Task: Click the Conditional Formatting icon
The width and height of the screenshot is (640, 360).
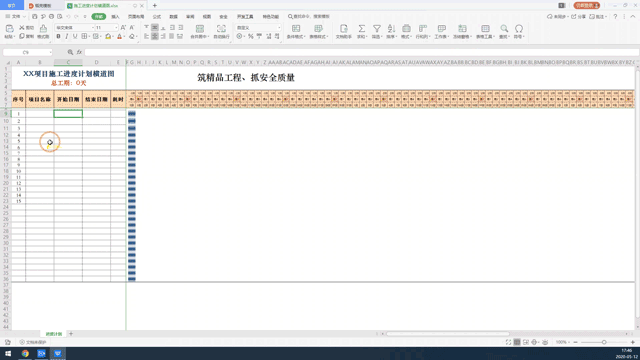Action: point(296,29)
